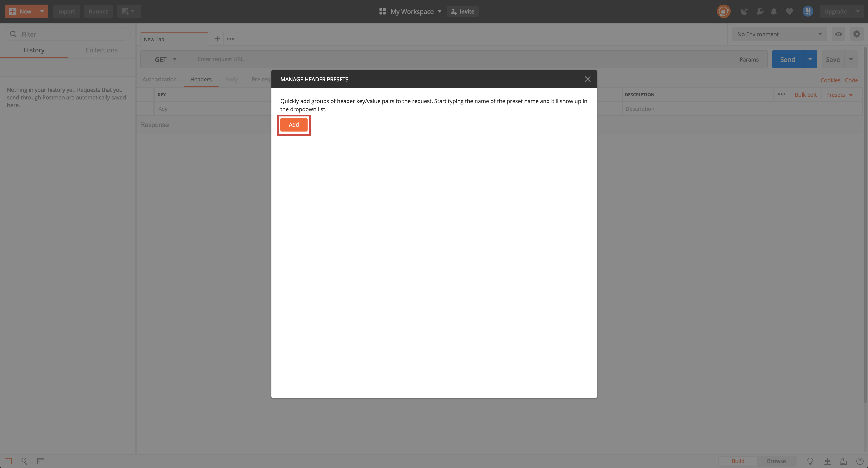Toggle environment quick look eye icon
Image resolution: width=868 pixels, height=468 pixels.
pos(838,34)
